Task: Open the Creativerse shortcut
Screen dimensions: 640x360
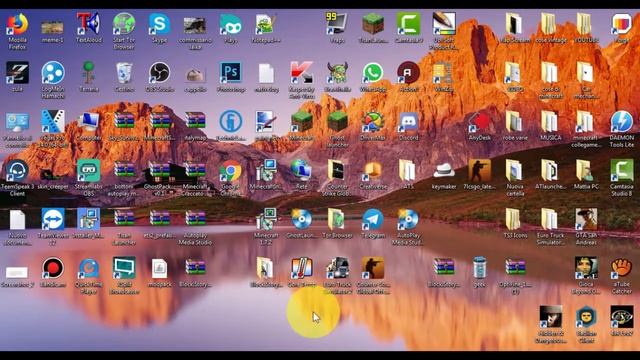Action: tap(373, 171)
